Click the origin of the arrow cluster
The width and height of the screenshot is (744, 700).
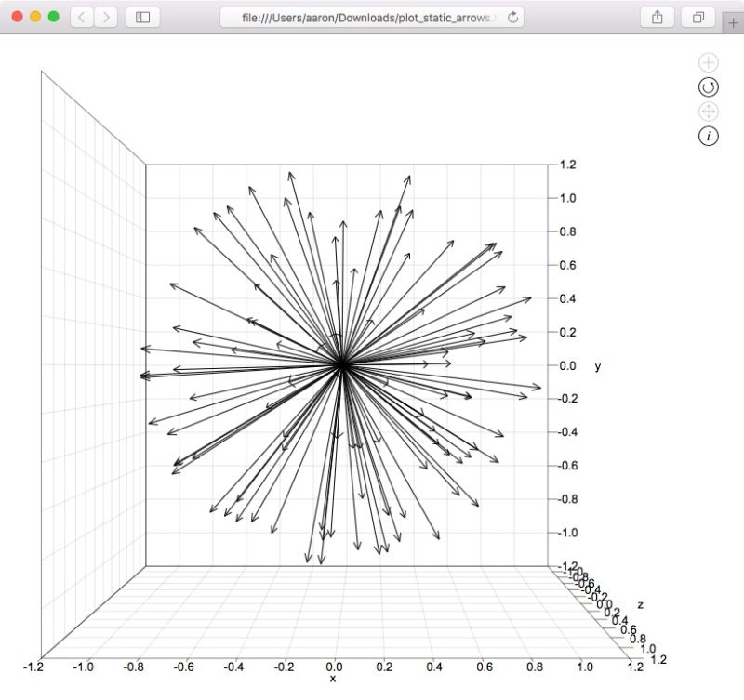click(342, 363)
